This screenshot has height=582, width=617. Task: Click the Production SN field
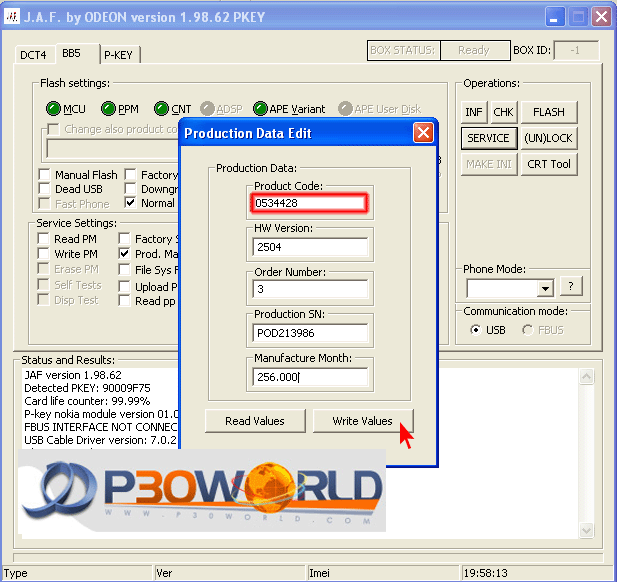310,333
